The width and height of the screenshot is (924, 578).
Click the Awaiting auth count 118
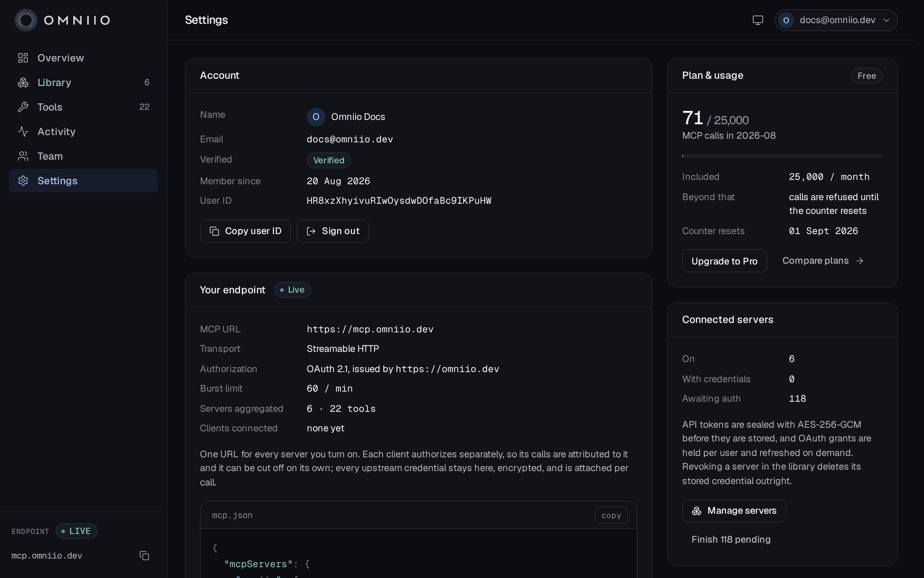point(797,398)
